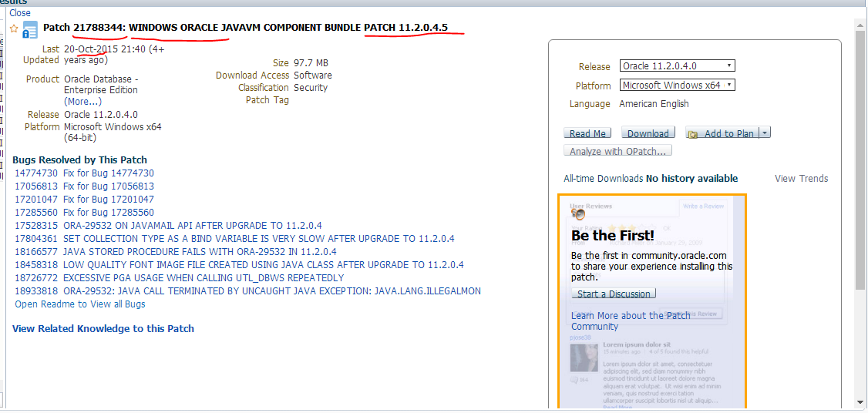Click Open Readme to View all Bugs
The width and height of the screenshot is (868, 413).
(x=80, y=304)
